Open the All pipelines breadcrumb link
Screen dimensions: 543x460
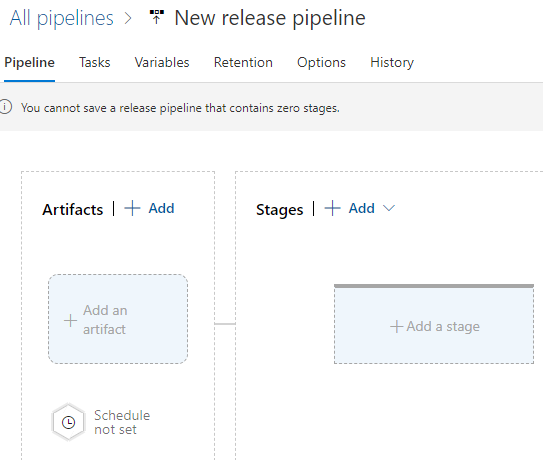click(62, 18)
